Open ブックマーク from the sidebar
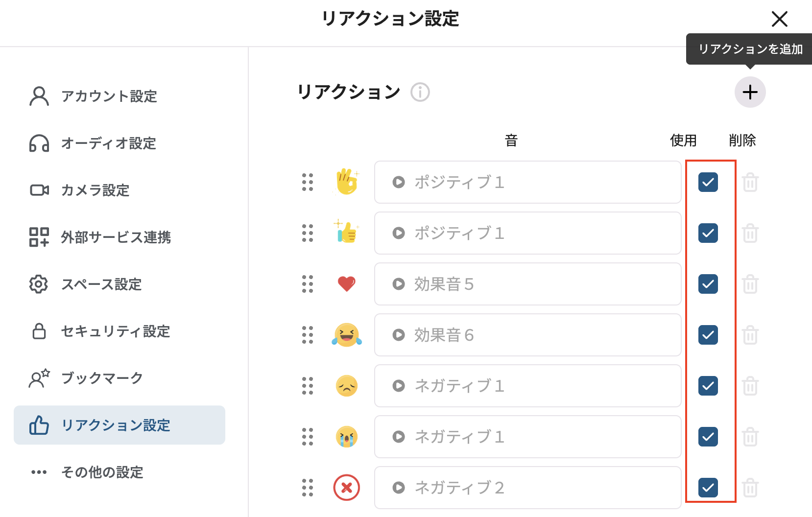This screenshot has width=812, height=517. pos(101,378)
